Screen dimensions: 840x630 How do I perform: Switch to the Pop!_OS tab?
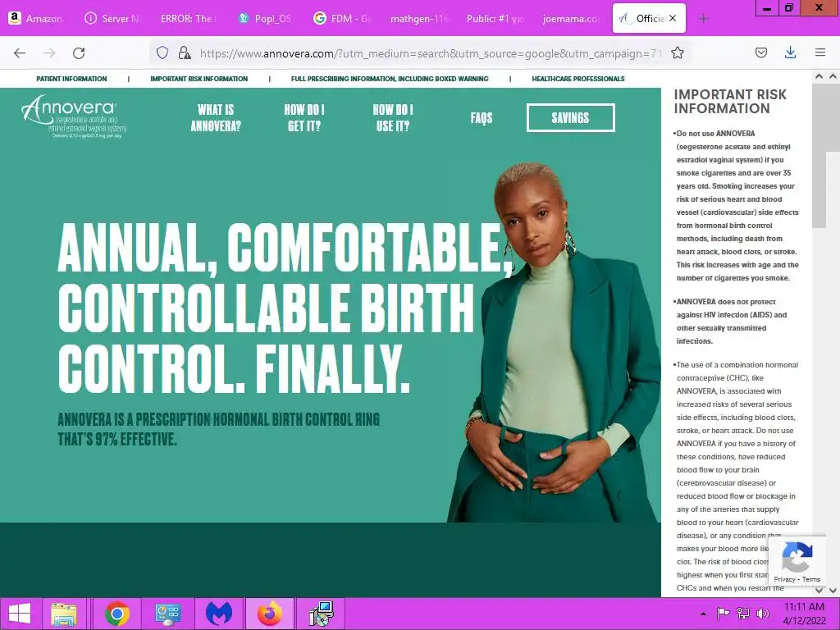[x=266, y=18]
